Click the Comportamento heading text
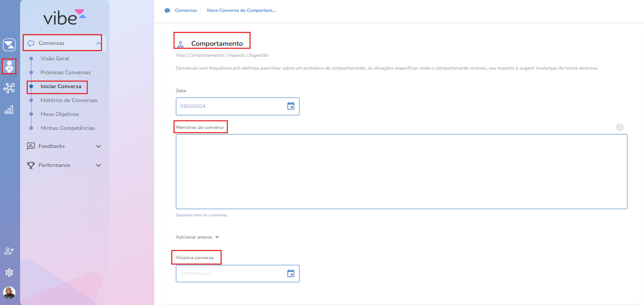Image resolution: width=644 pixels, height=305 pixels. tap(217, 44)
